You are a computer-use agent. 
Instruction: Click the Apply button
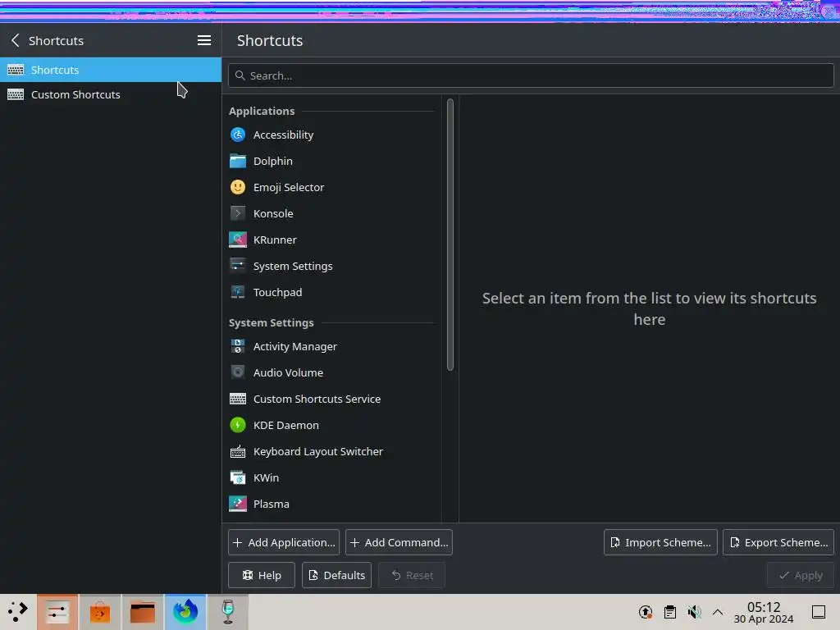click(x=801, y=575)
